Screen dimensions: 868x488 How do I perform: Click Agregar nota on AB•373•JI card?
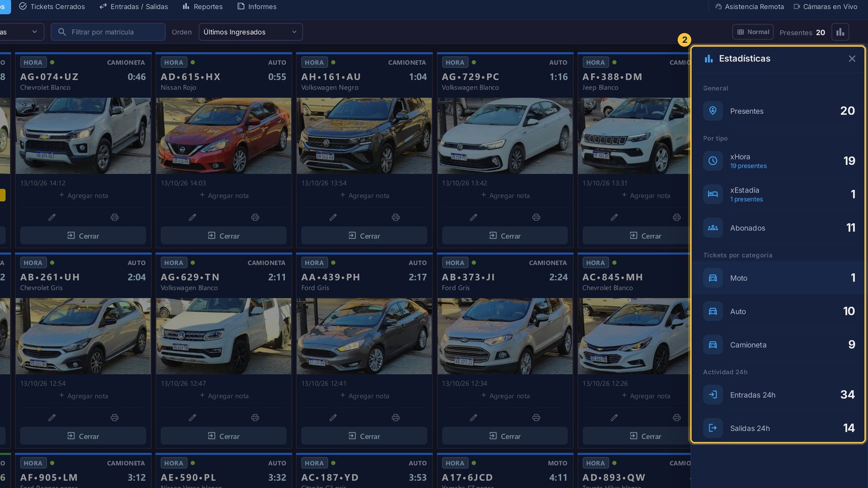tap(505, 396)
